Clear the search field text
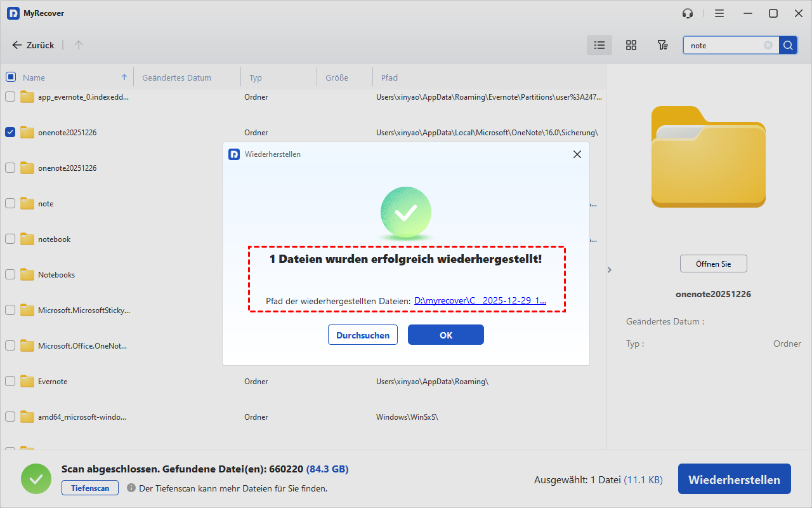The height and width of the screenshot is (508, 812). (768, 45)
